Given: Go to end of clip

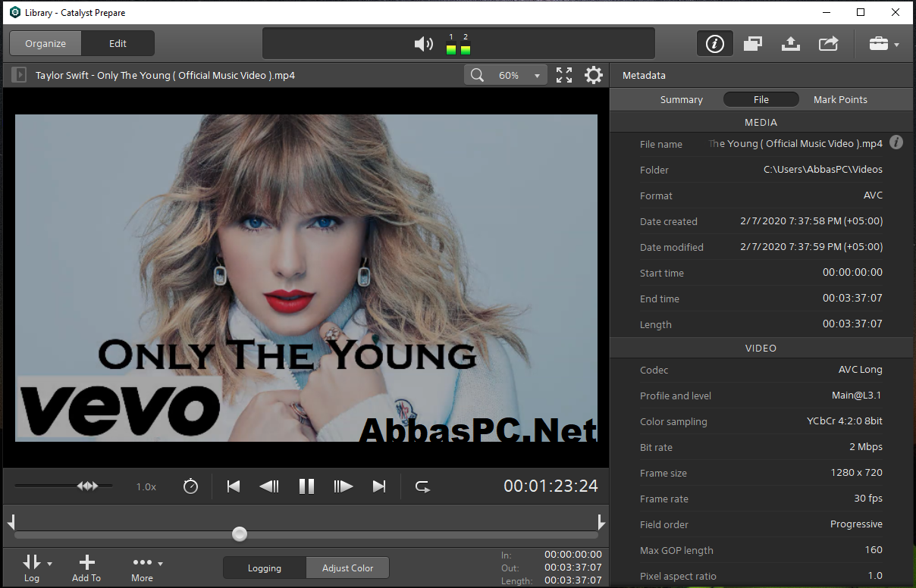Looking at the screenshot, I should [379, 486].
